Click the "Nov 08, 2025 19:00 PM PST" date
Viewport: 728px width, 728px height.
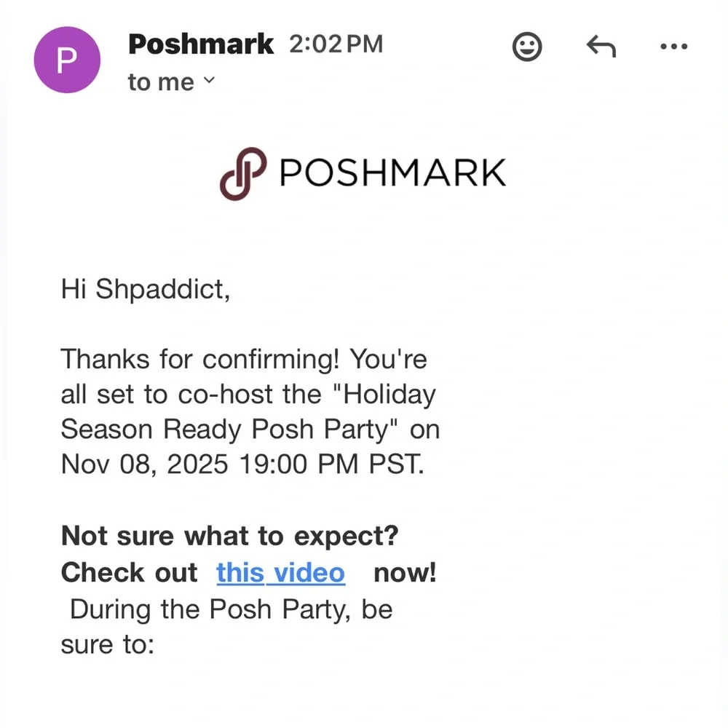(x=242, y=464)
